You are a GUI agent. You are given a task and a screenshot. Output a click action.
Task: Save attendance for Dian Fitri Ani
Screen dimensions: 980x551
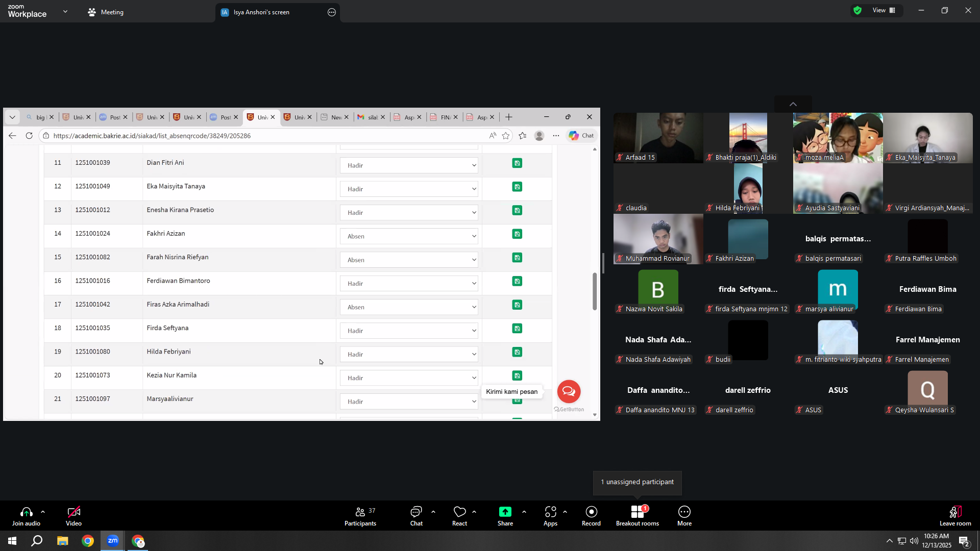click(x=517, y=163)
